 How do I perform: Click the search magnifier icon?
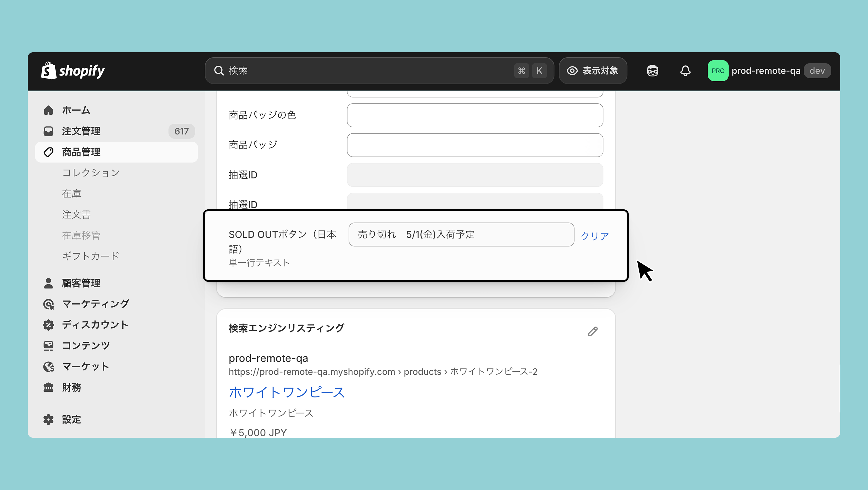(x=219, y=71)
